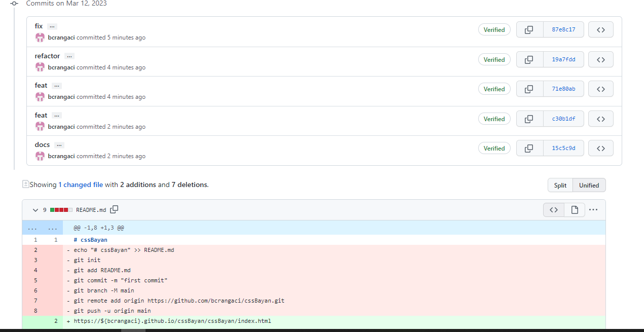Screen dimensions: 644x332
Task: Copy full SHA for commit 15c5c9d
Action: (x=529, y=148)
